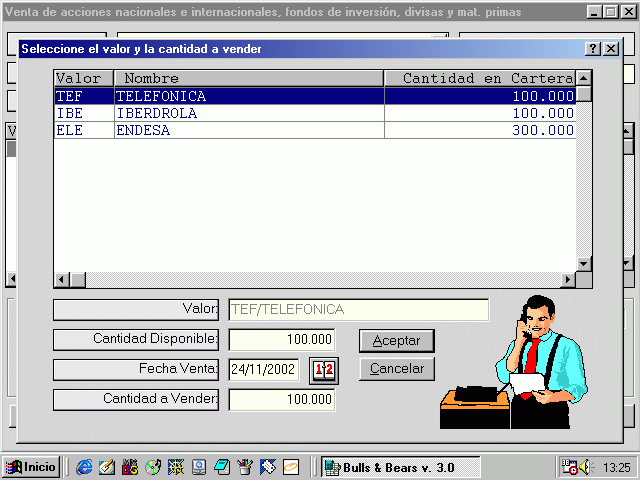Click the dialog help question mark button
This screenshot has height=480, width=640.
pos(593,49)
